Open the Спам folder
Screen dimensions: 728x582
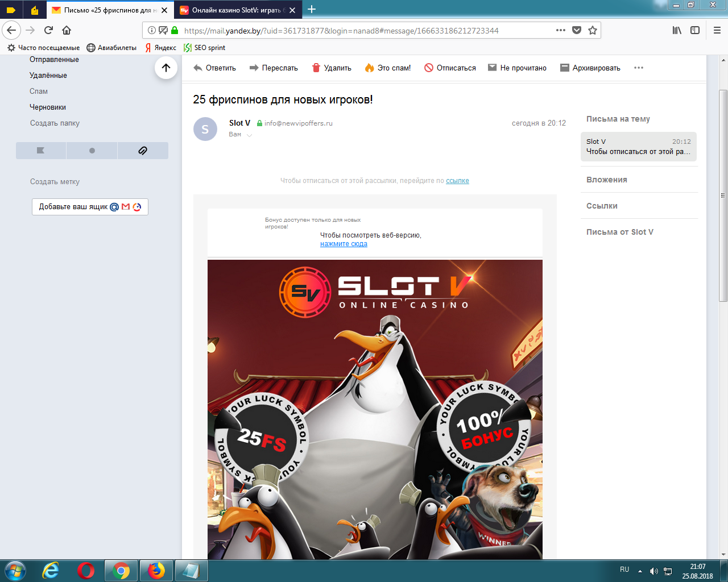coord(39,91)
